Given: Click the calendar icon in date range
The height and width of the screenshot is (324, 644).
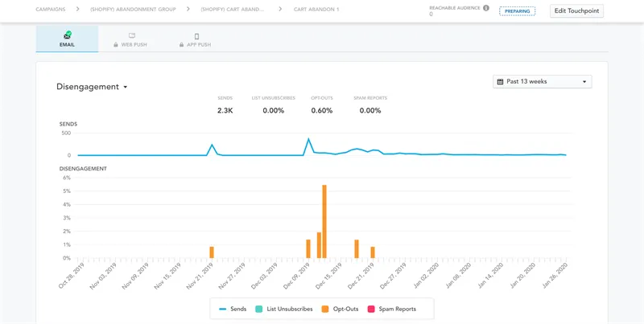Looking at the screenshot, I should (x=500, y=82).
